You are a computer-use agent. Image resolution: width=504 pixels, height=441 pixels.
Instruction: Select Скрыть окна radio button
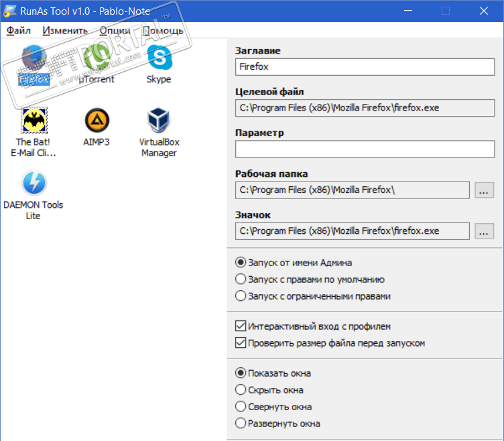tap(241, 389)
